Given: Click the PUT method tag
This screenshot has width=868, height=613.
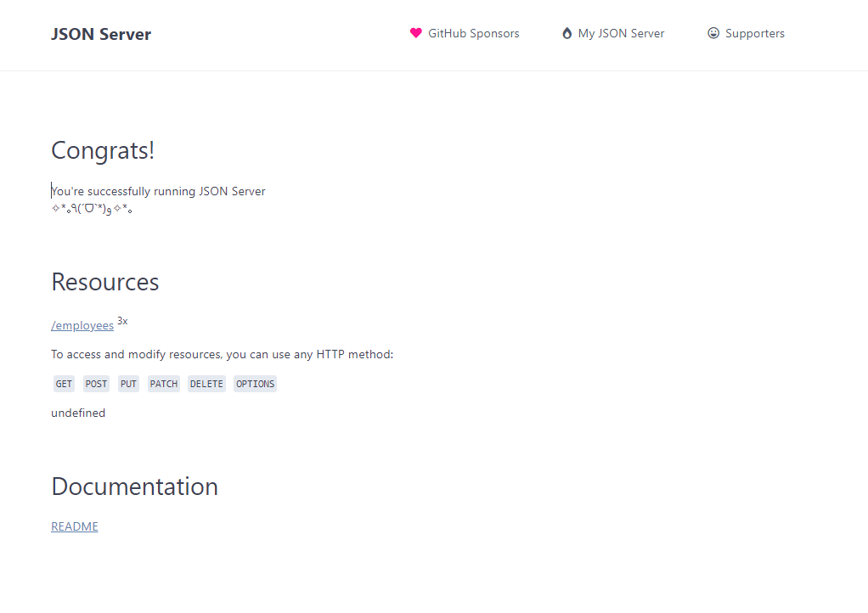Looking at the screenshot, I should (128, 384).
